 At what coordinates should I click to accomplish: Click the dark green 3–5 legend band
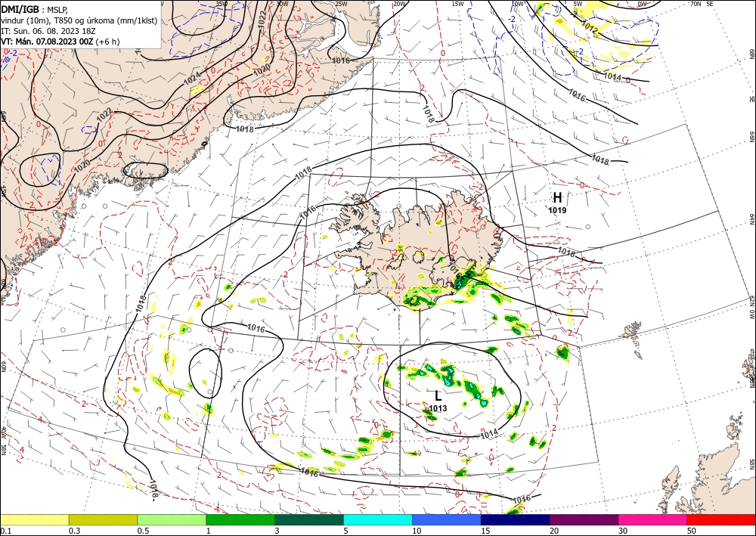coord(309,519)
